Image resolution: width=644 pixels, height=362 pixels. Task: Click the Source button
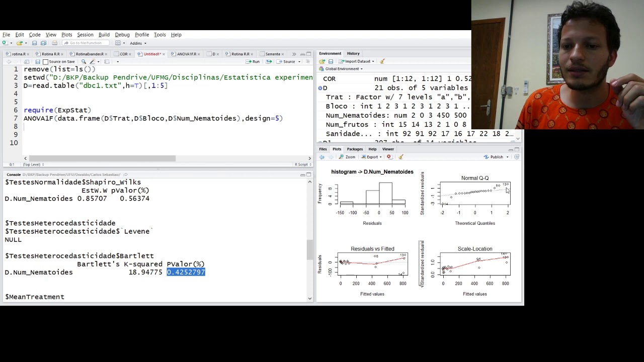[286, 61]
